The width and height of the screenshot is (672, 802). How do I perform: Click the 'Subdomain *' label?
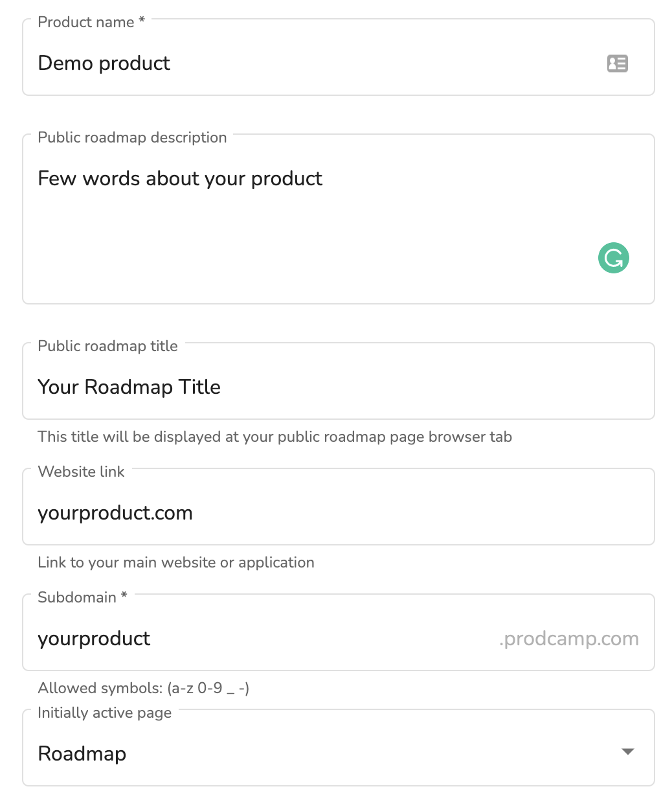pyautogui.click(x=82, y=597)
